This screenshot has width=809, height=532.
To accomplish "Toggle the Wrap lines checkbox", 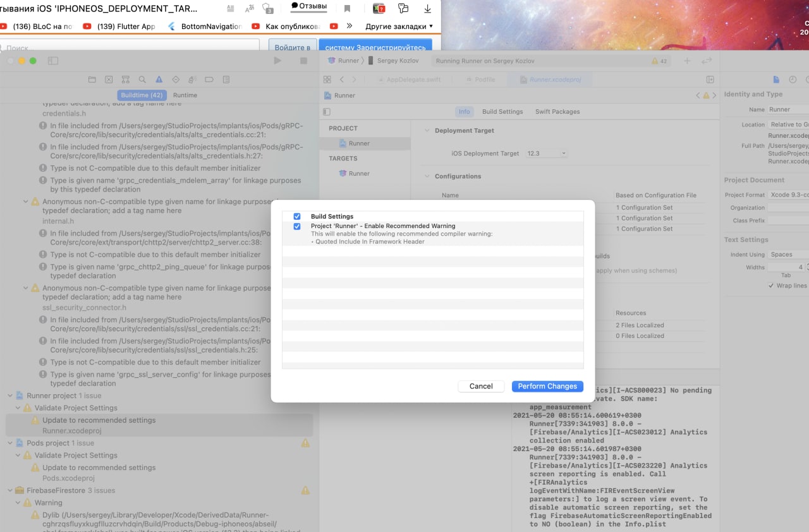I will (770, 286).
